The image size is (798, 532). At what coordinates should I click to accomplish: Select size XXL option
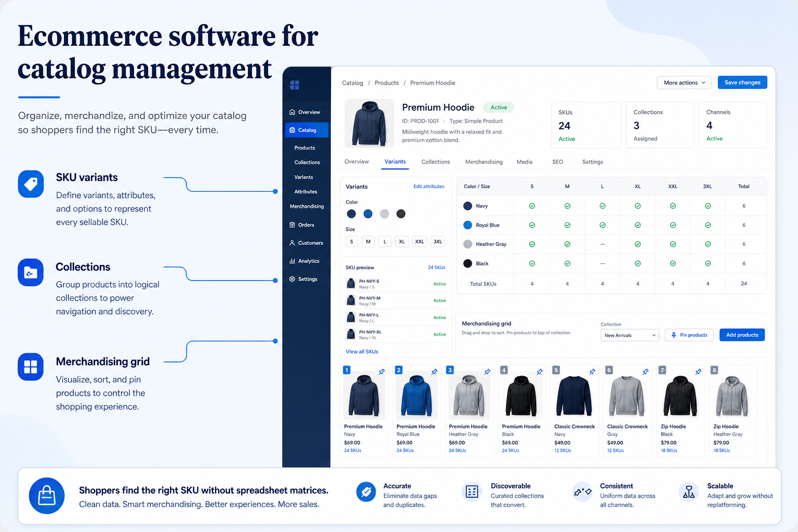point(420,242)
